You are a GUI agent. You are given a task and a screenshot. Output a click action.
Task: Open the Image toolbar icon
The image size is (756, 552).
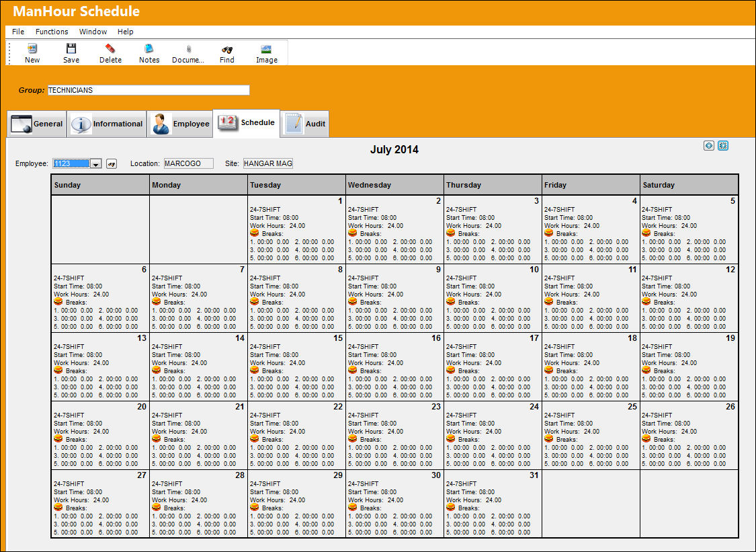pos(266,49)
